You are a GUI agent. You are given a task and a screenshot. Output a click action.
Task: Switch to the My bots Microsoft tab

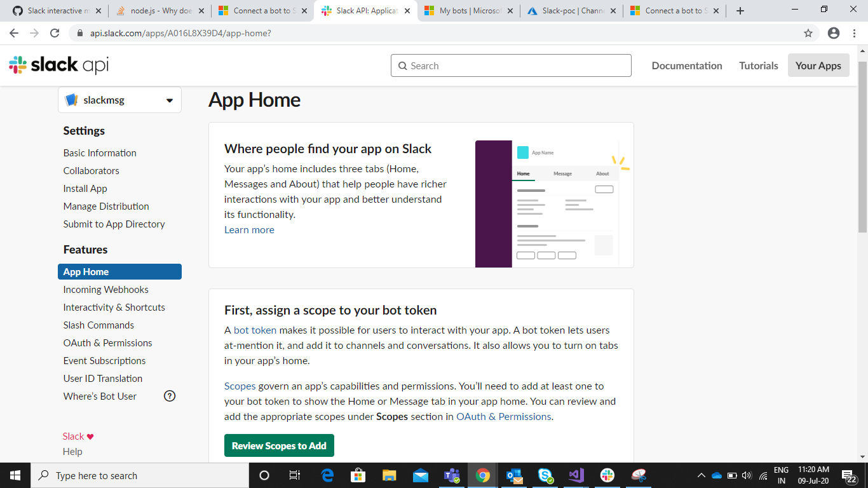pyautogui.click(x=468, y=10)
